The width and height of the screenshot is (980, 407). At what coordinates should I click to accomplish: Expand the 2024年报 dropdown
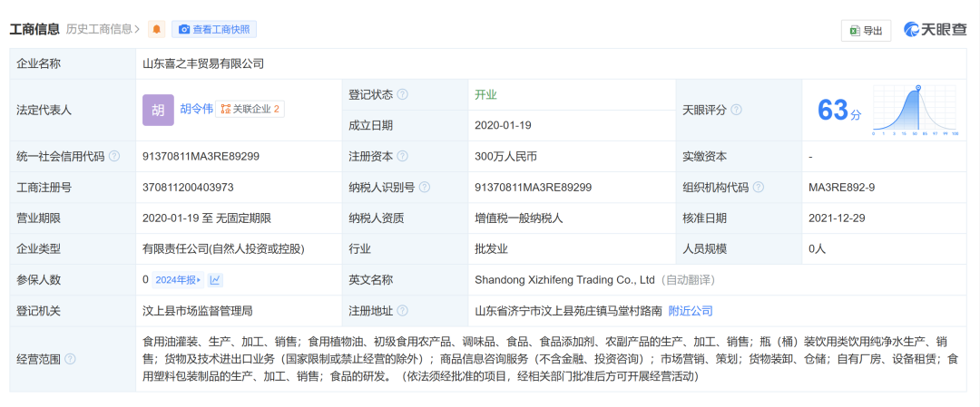point(178,280)
